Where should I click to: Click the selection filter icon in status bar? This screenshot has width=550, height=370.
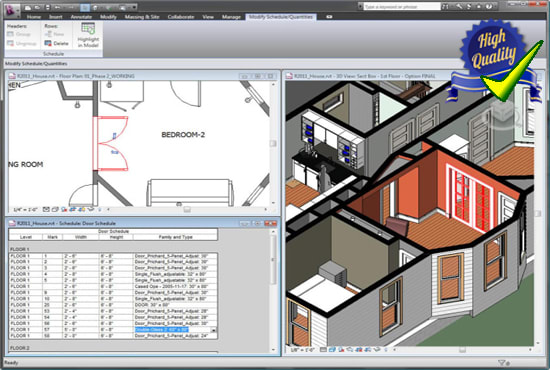click(x=502, y=363)
